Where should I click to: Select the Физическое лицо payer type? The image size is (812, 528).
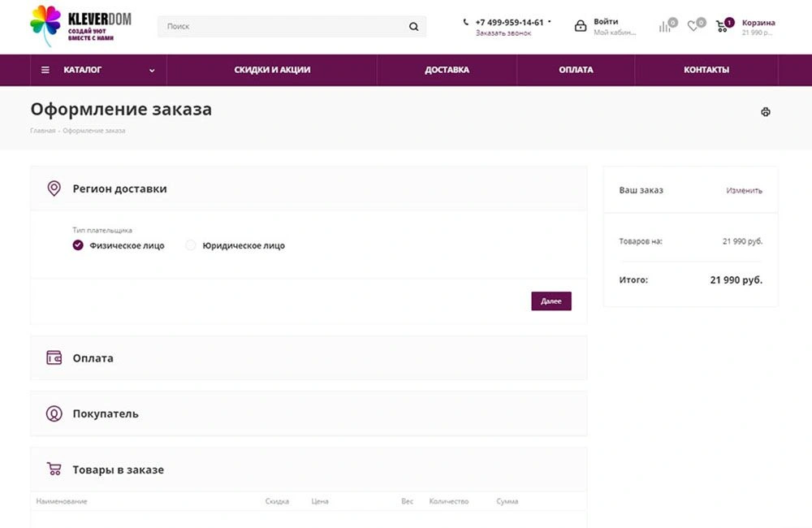click(x=78, y=245)
